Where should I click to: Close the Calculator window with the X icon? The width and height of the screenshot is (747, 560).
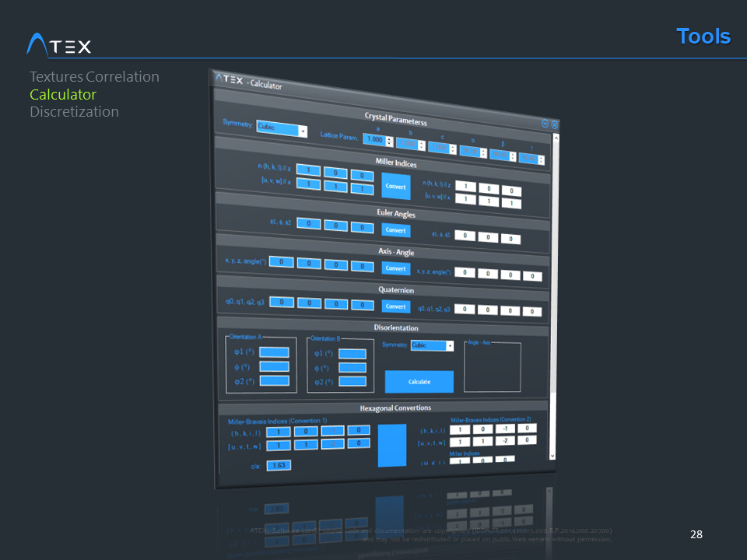click(x=555, y=124)
